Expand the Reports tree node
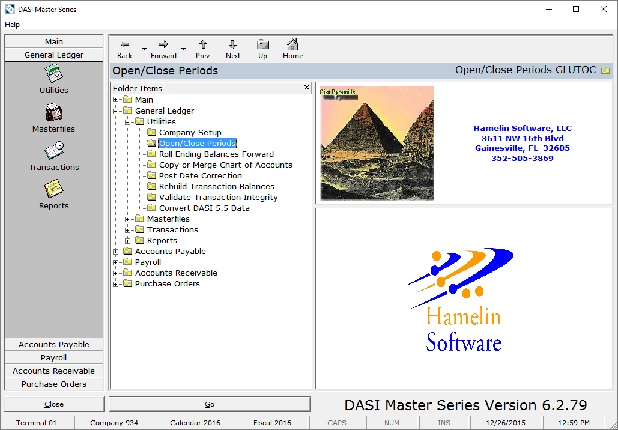 [x=127, y=240]
